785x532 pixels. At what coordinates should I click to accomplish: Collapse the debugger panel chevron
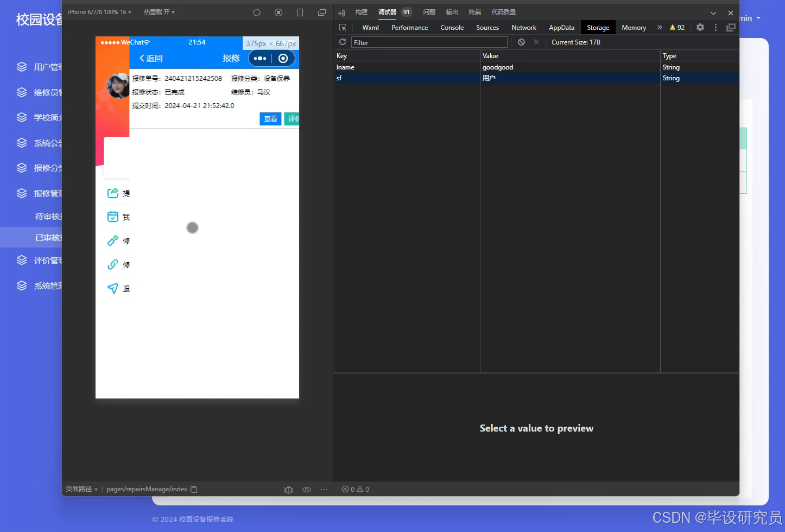click(713, 13)
